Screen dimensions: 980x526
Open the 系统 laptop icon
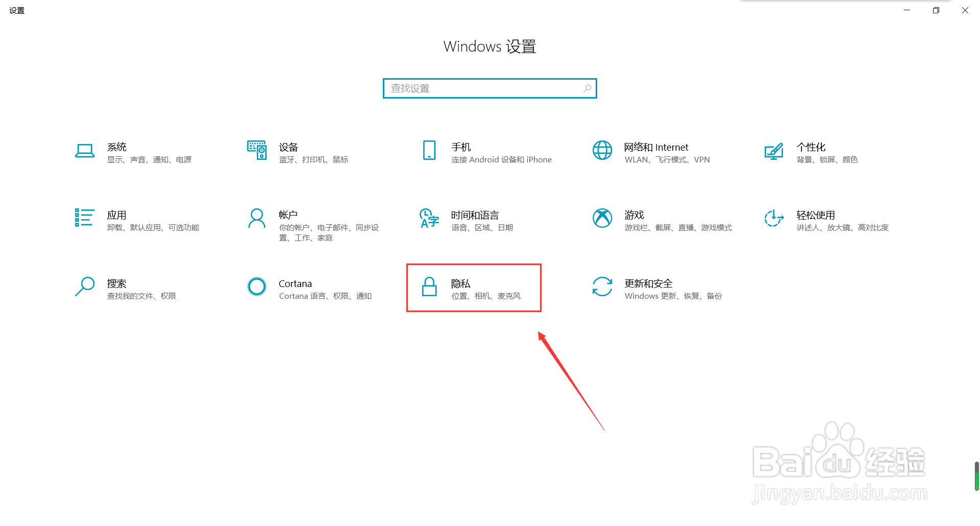pos(85,151)
